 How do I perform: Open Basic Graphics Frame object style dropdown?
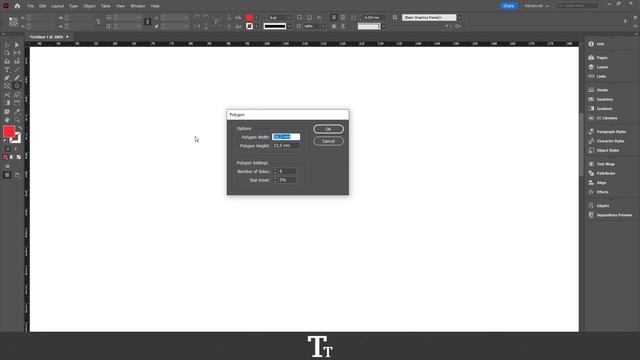pos(460,18)
